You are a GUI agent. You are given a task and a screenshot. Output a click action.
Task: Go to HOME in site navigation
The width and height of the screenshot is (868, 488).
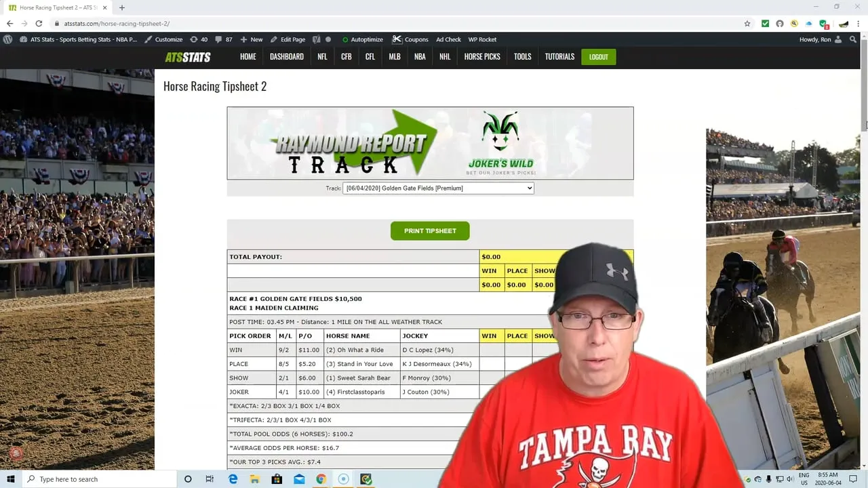(x=248, y=57)
